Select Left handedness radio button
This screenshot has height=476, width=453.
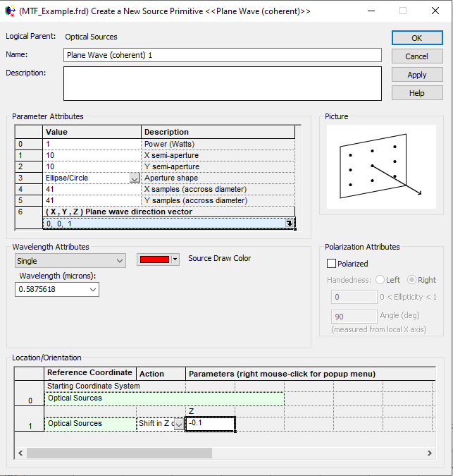click(x=380, y=280)
